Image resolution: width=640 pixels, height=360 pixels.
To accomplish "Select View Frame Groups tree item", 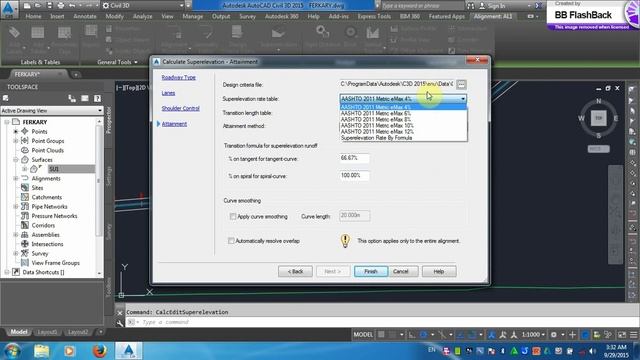I will point(56,263).
